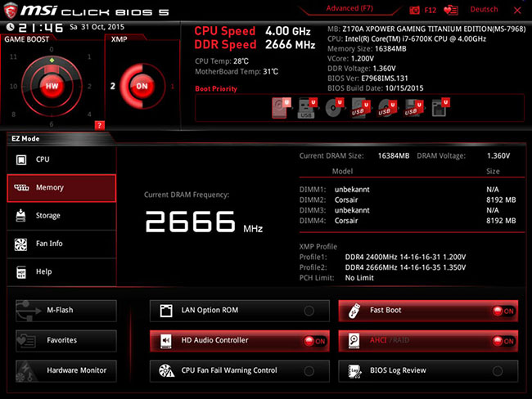
Task: Select XMP profile number 2
Action: (113, 86)
